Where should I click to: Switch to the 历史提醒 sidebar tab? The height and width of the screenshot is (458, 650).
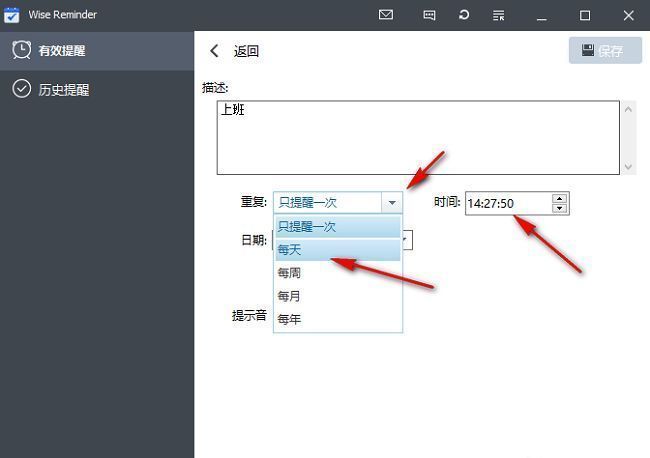(63, 90)
